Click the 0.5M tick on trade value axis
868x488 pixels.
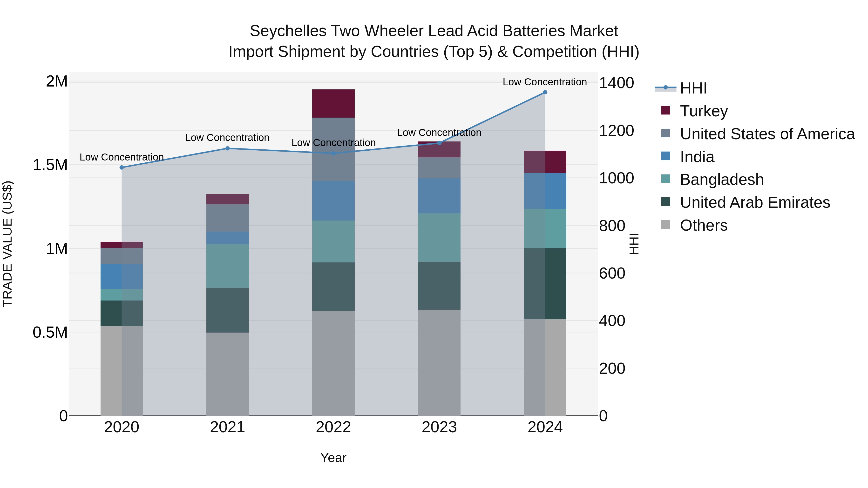coord(50,332)
